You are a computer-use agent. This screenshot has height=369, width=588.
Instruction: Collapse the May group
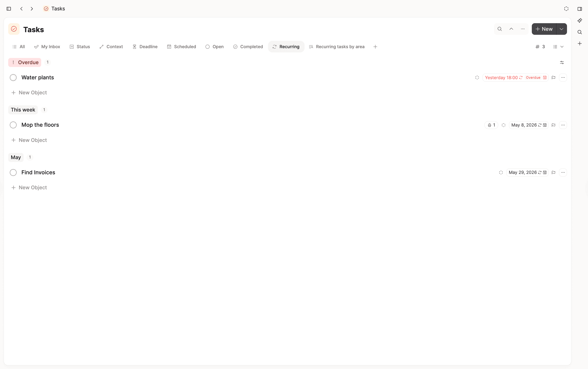(16, 157)
